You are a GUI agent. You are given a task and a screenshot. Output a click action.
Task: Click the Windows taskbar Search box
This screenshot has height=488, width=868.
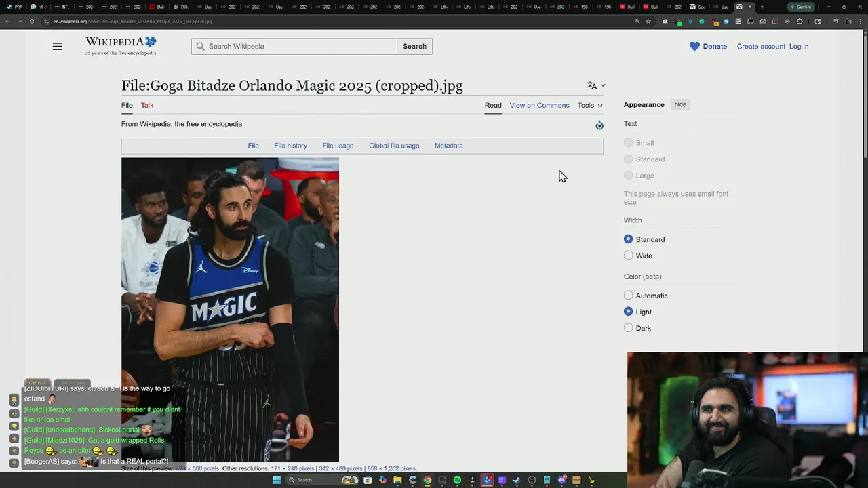pos(321,480)
